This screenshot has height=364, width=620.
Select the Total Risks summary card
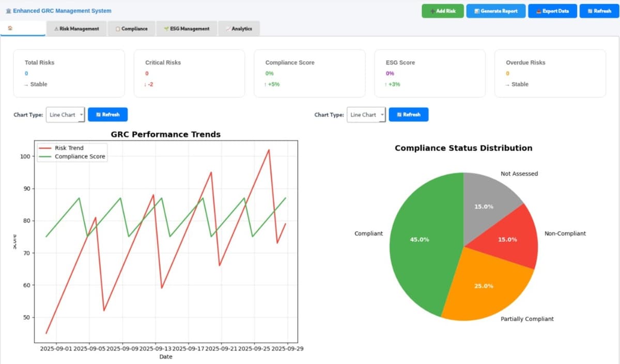[69, 73]
